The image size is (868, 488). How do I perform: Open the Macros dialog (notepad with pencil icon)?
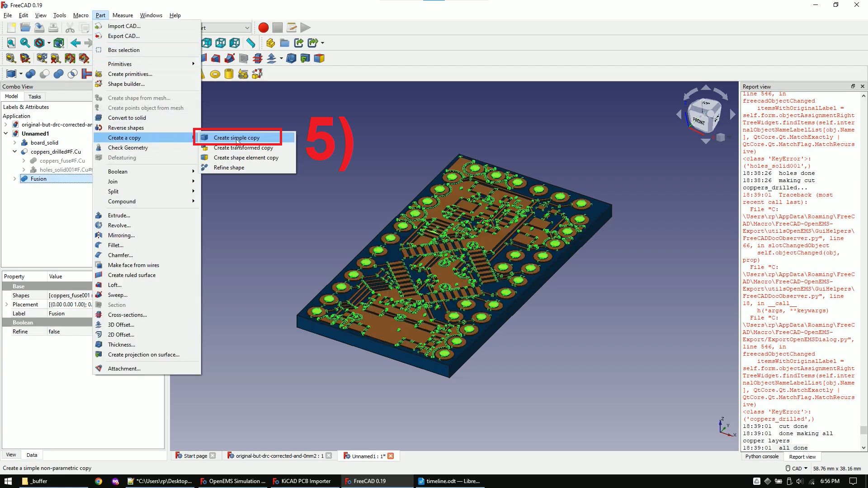(x=292, y=28)
